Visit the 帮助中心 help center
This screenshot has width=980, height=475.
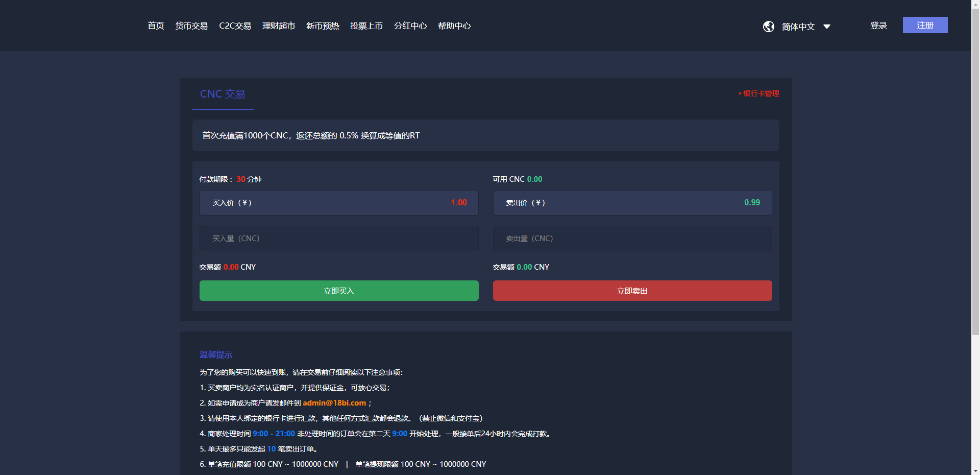(454, 26)
